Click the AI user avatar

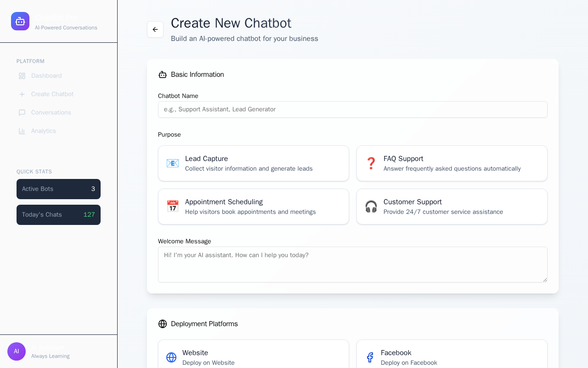click(17, 351)
